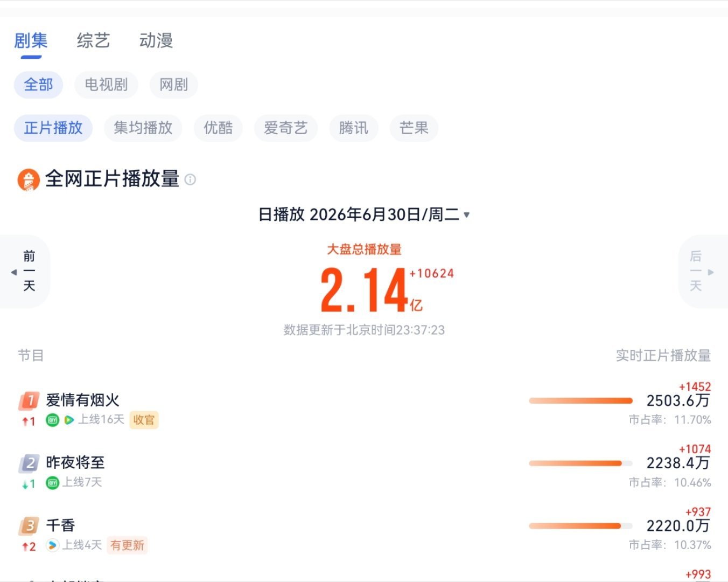Filter by 芒果 platform

(x=414, y=128)
